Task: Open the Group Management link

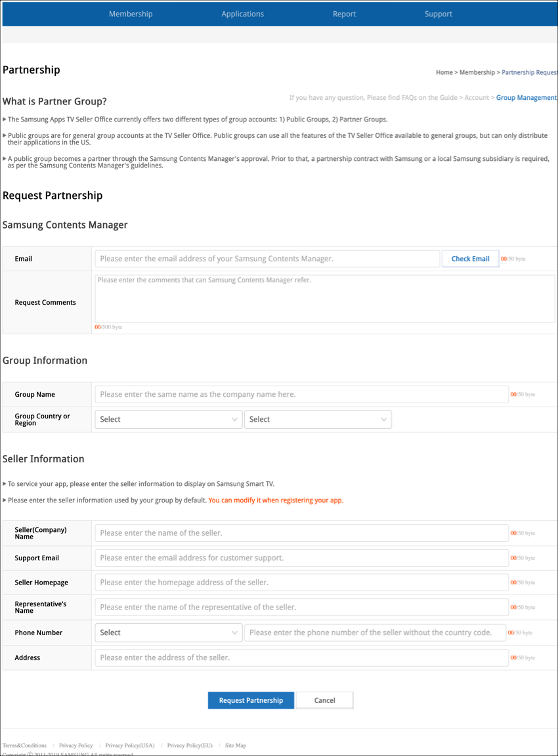Action: pyautogui.click(x=526, y=98)
